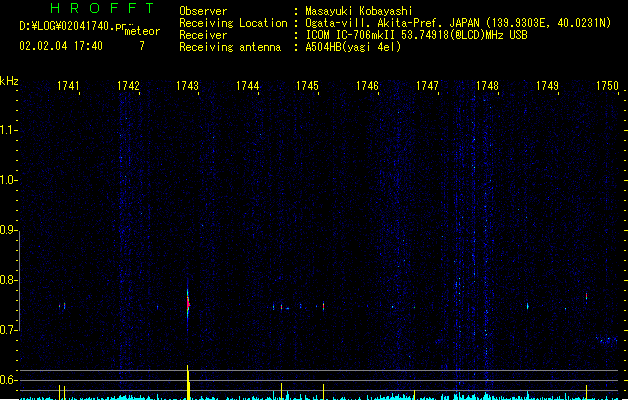Click the 0.6 kHz axis label

click(x=8, y=380)
